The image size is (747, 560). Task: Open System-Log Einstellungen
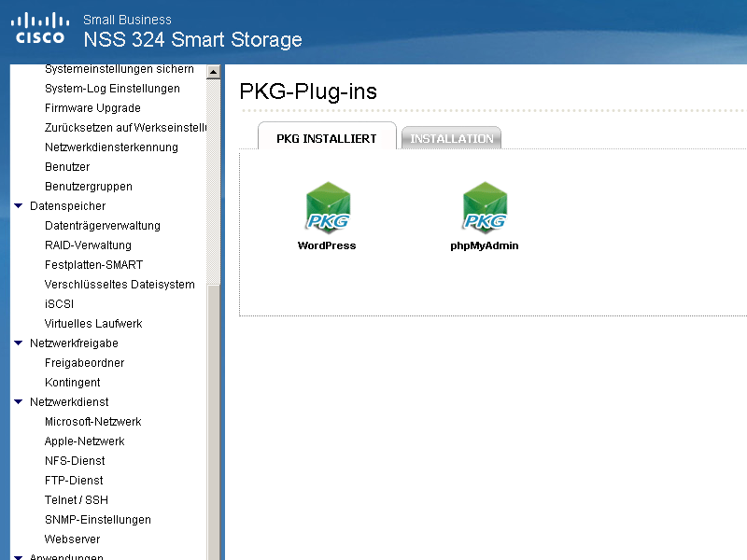(112, 89)
